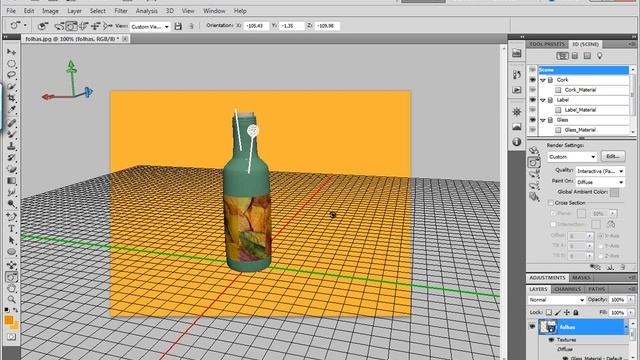Select the History Brush tool
This screenshot has width=640, height=360.
pyautogui.click(x=11, y=157)
